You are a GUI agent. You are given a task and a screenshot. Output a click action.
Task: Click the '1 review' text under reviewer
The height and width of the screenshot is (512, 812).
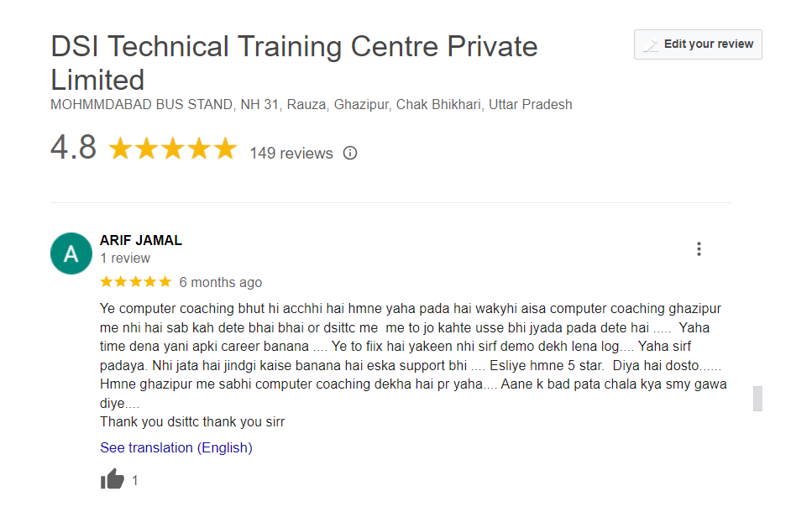click(x=125, y=259)
